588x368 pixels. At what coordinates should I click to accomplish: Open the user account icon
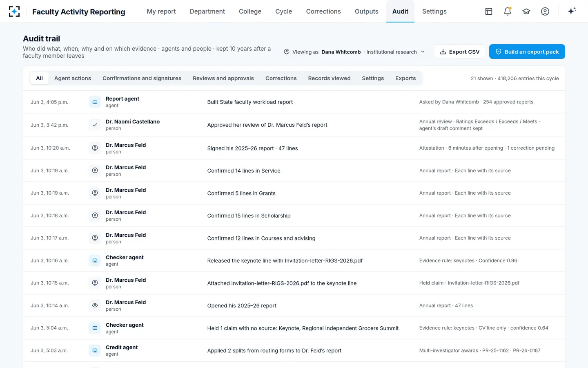tap(545, 11)
